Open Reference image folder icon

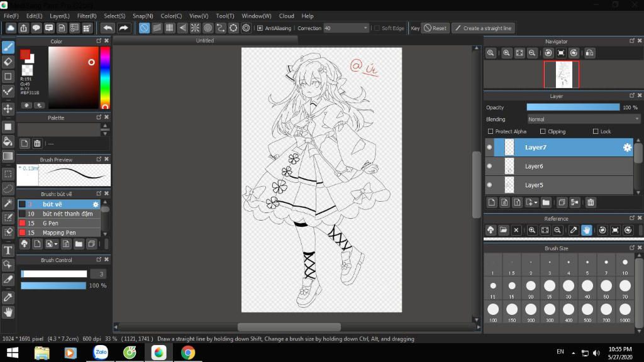coord(503,230)
